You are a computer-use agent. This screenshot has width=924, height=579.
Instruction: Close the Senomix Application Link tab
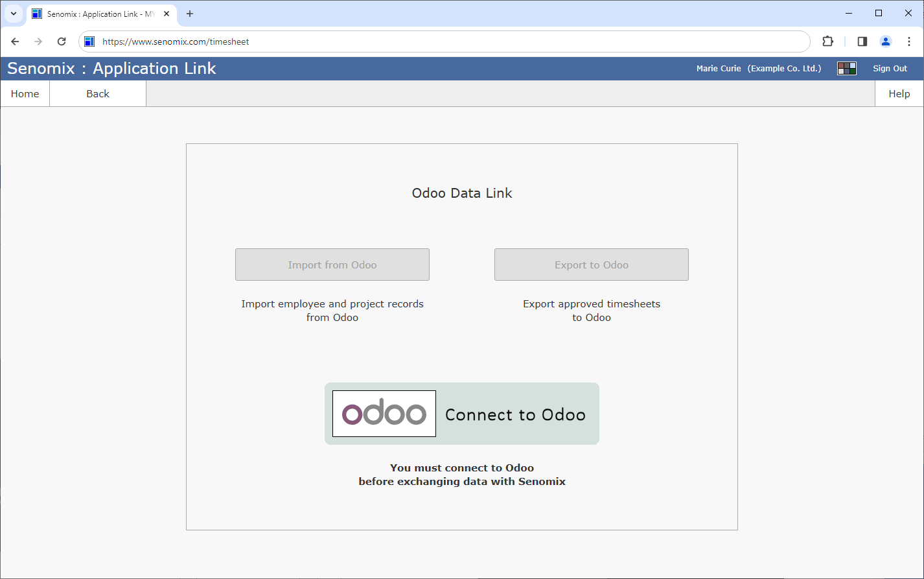click(x=167, y=14)
